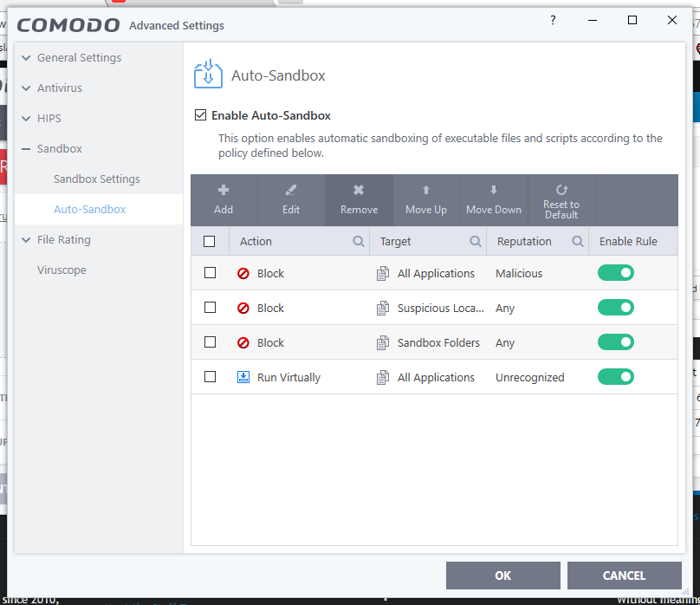Click the Move Up arrow icon
700x605 pixels.
click(x=426, y=190)
